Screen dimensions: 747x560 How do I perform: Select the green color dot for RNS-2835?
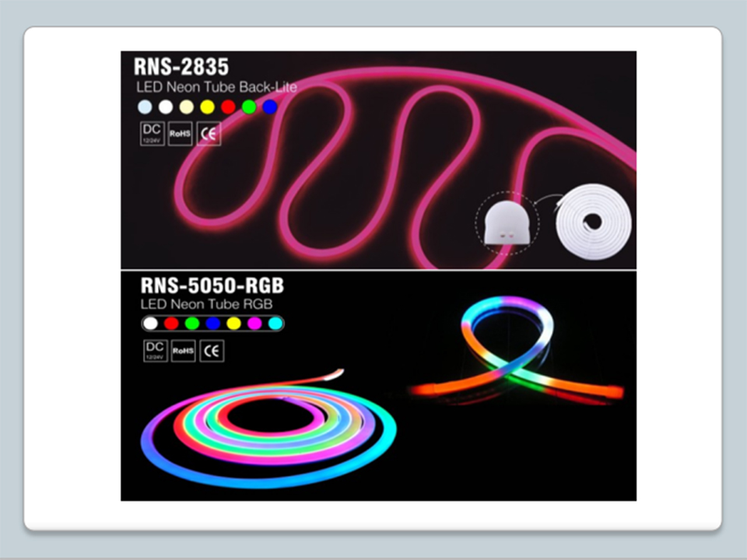click(249, 107)
